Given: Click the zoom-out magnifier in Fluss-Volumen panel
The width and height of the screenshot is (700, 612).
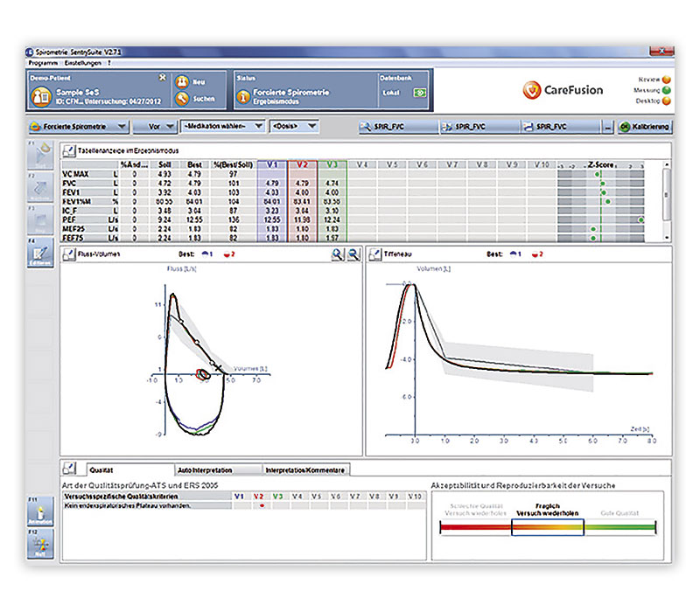Looking at the screenshot, I should [353, 254].
